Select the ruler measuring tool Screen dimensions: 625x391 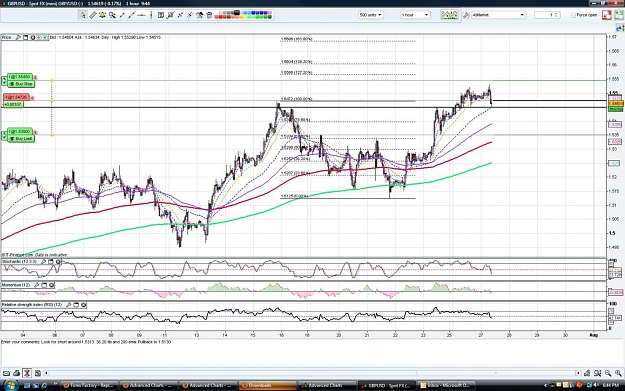pos(92,15)
